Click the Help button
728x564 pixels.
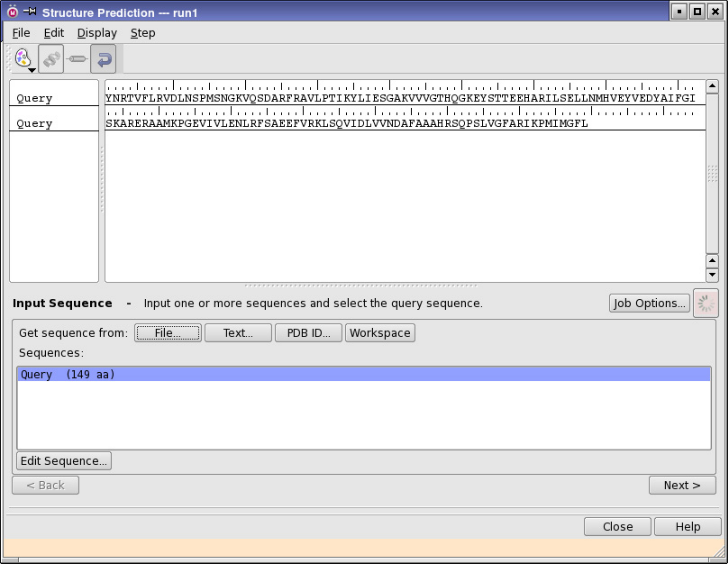click(688, 526)
